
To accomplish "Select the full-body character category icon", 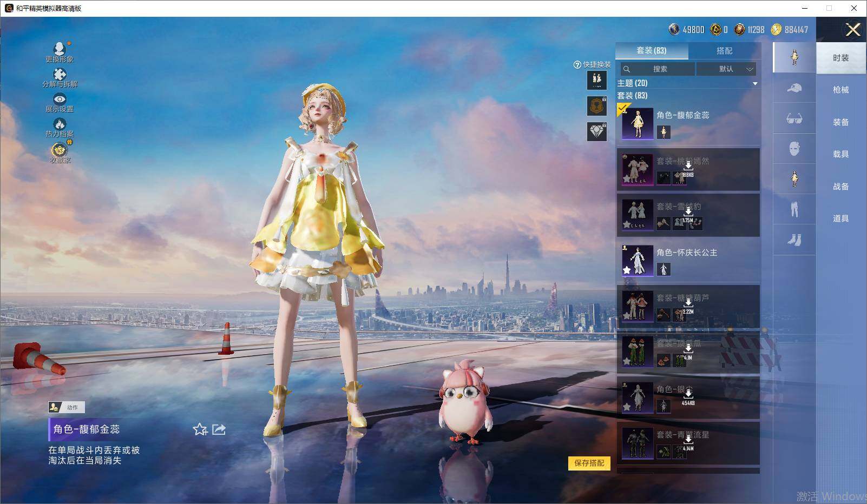I will pyautogui.click(x=794, y=57).
